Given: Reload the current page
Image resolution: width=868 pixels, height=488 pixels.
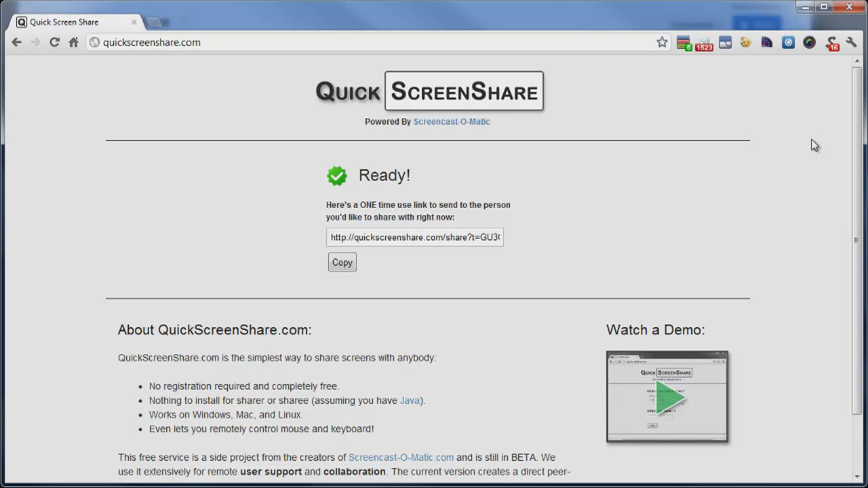Looking at the screenshot, I should (54, 42).
